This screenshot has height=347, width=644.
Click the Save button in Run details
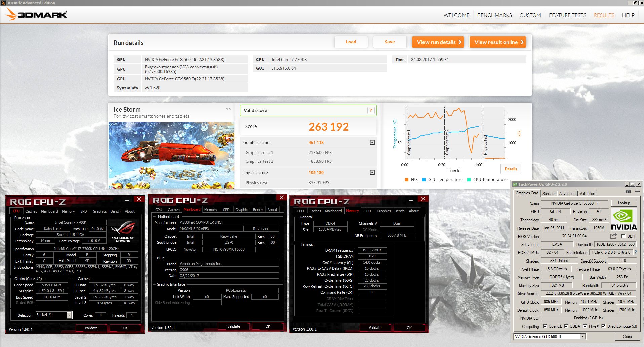(x=390, y=42)
